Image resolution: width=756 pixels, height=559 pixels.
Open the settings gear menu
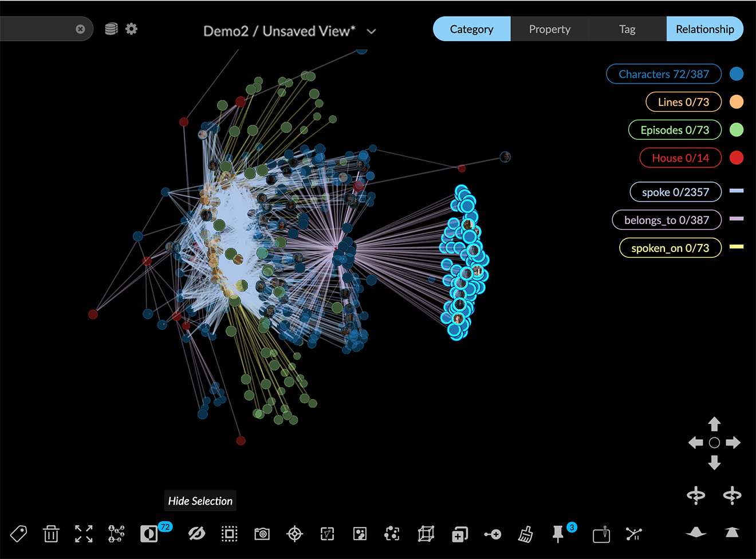click(x=132, y=29)
